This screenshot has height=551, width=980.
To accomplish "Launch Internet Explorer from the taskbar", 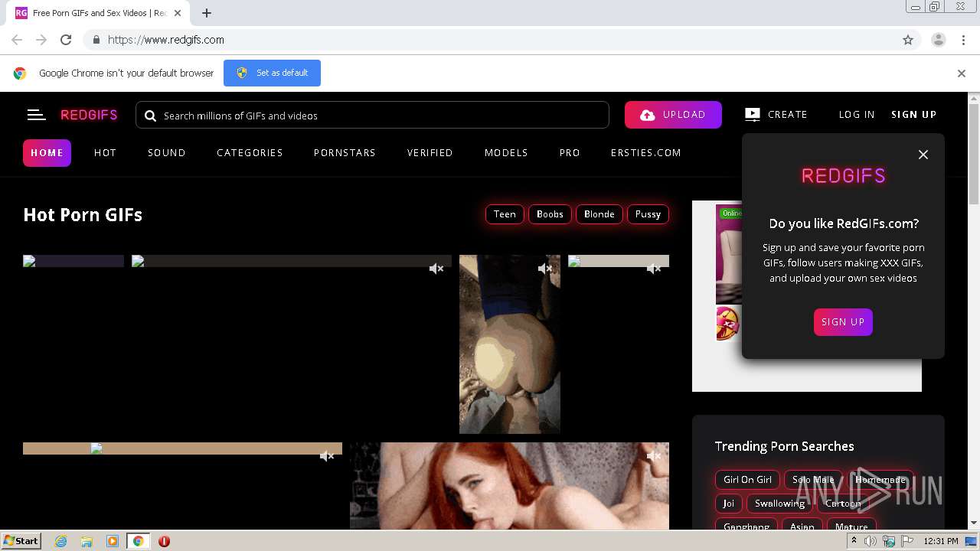I will (x=60, y=541).
